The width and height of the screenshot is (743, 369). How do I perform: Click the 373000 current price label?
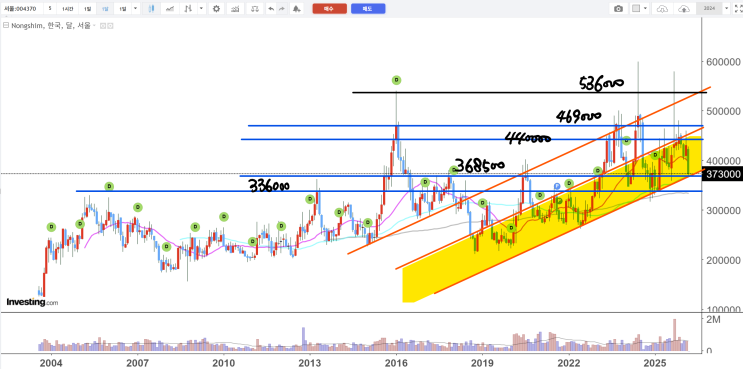point(723,174)
